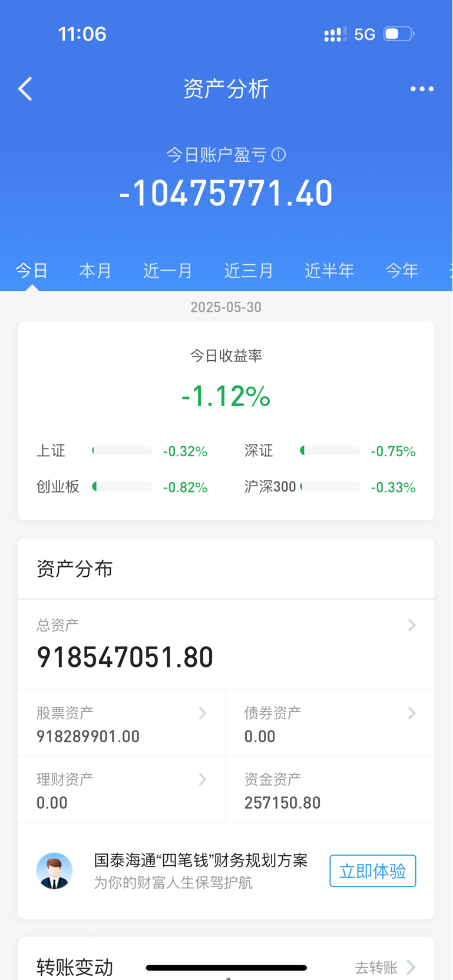Tap the 转账变动 section header

click(x=75, y=967)
